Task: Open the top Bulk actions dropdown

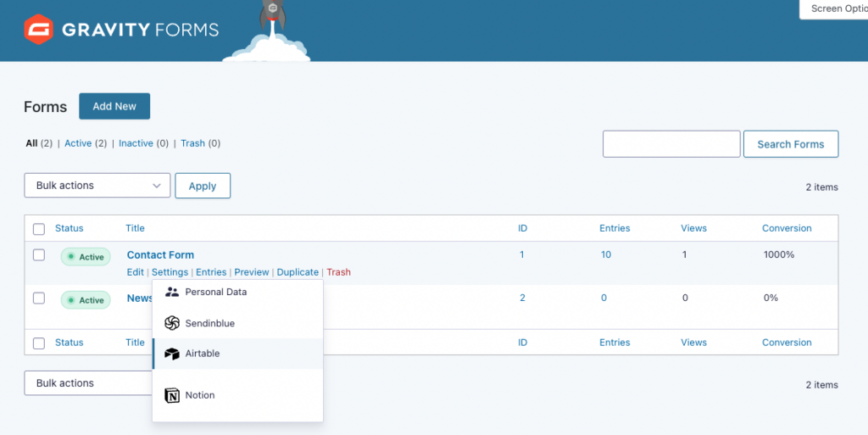Action: coord(97,186)
